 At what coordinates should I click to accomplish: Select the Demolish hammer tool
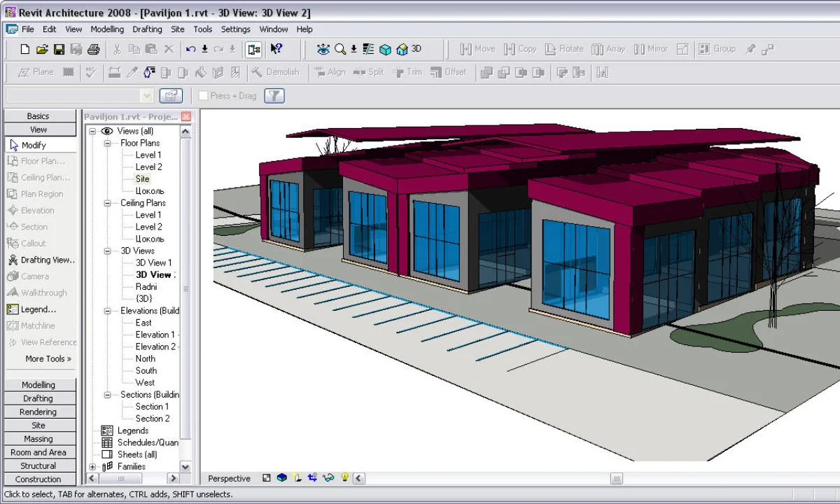pyautogui.click(x=278, y=72)
